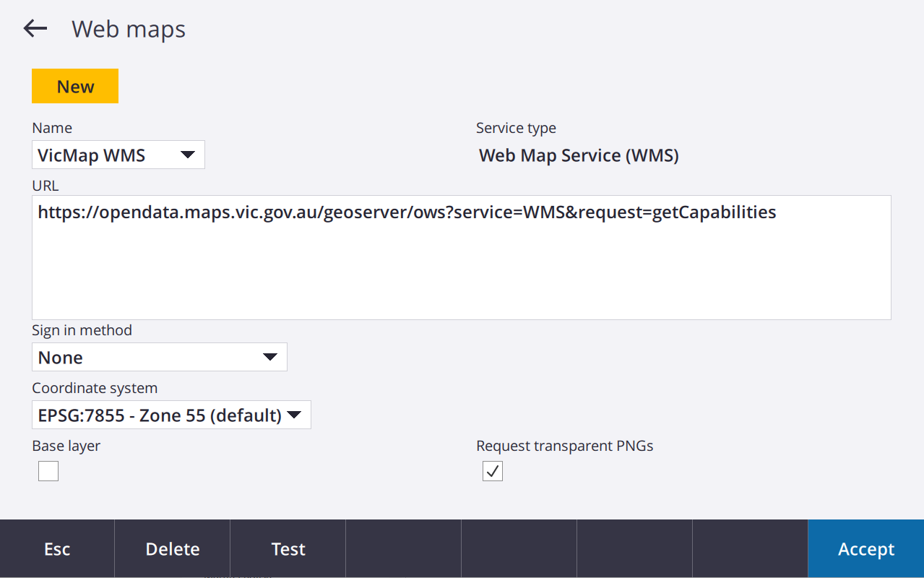Click the Web maps page title

(129, 29)
